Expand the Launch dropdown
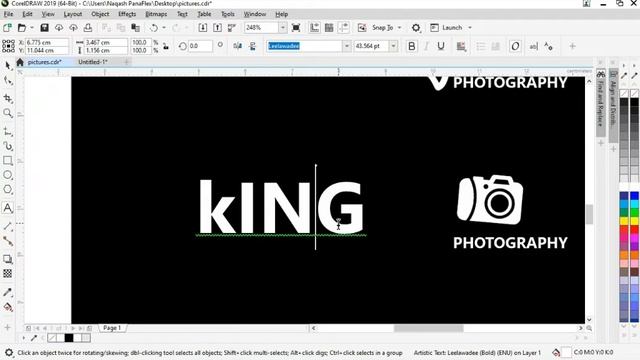This screenshot has height=360, width=640. [470, 28]
